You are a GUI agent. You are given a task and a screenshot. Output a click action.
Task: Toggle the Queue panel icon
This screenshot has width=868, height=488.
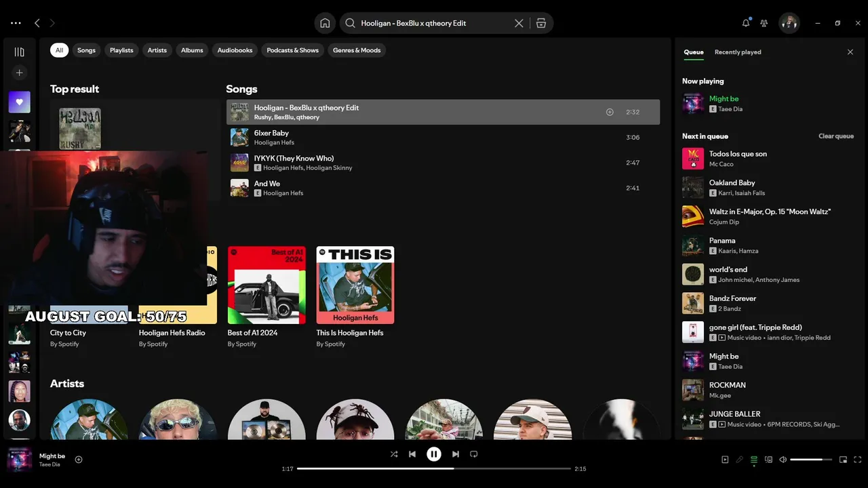coord(754,460)
